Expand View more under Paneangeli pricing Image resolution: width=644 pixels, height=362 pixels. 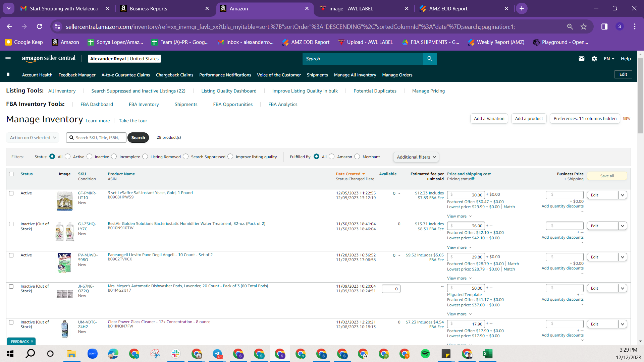pyautogui.click(x=459, y=278)
